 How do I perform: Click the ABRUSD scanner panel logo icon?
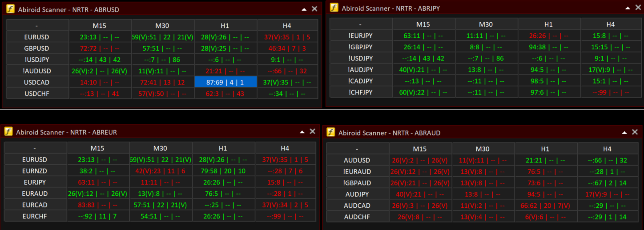point(10,9)
